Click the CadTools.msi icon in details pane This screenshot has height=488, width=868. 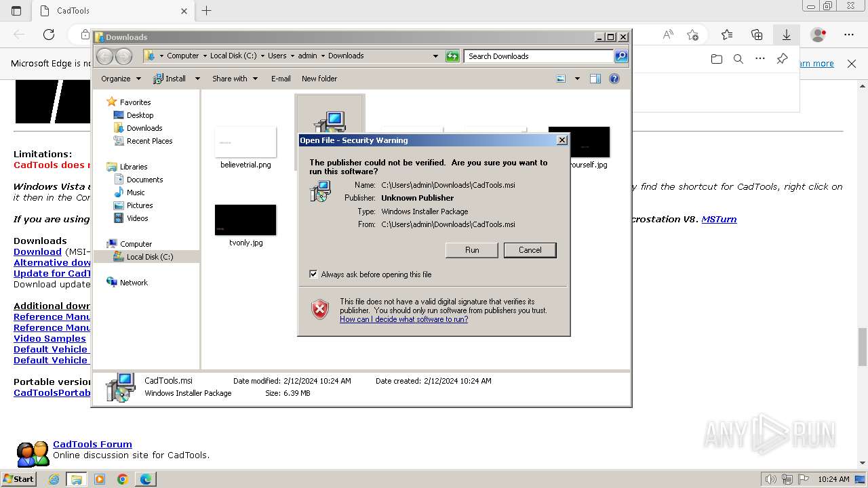coord(121,387)
